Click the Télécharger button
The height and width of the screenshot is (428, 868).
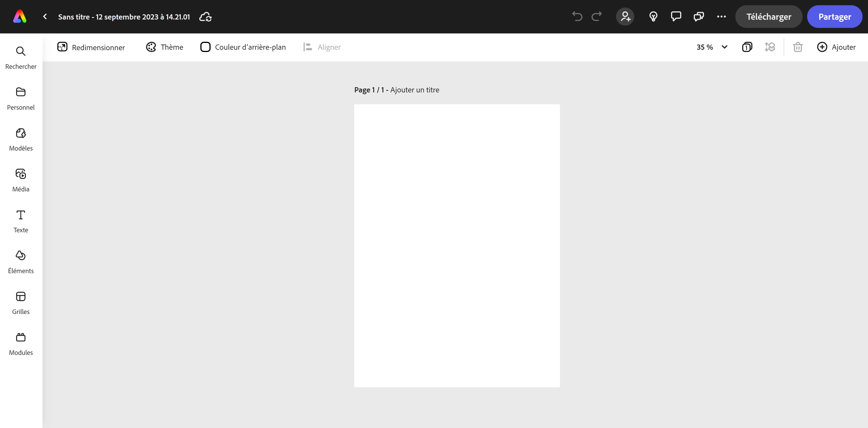(x=768, y=17)
